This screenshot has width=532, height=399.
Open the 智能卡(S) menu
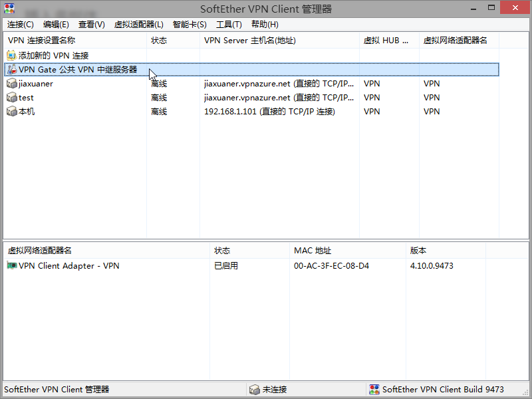pos(188,24)
